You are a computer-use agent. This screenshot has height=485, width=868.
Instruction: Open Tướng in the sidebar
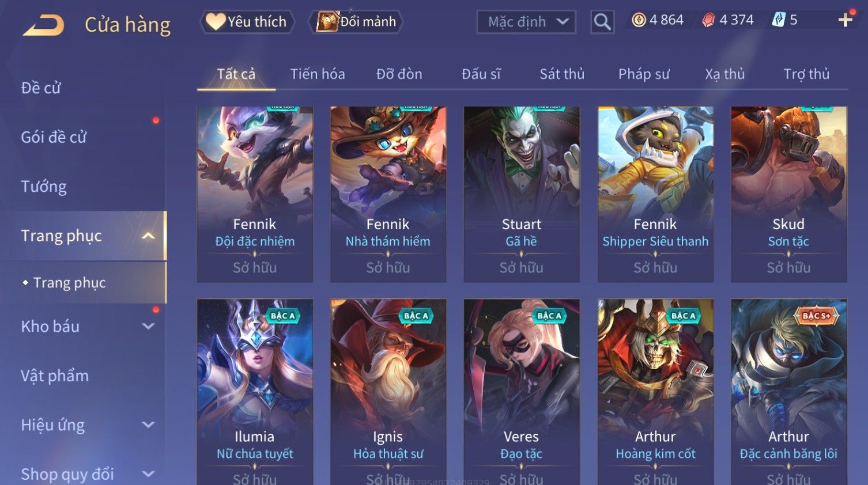[x=44, y=187]
